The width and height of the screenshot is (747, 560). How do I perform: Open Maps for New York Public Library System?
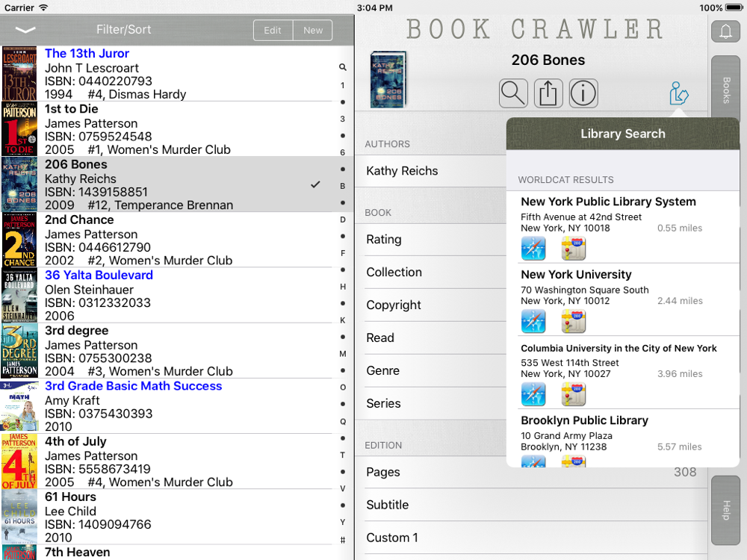tap(574, 249)
